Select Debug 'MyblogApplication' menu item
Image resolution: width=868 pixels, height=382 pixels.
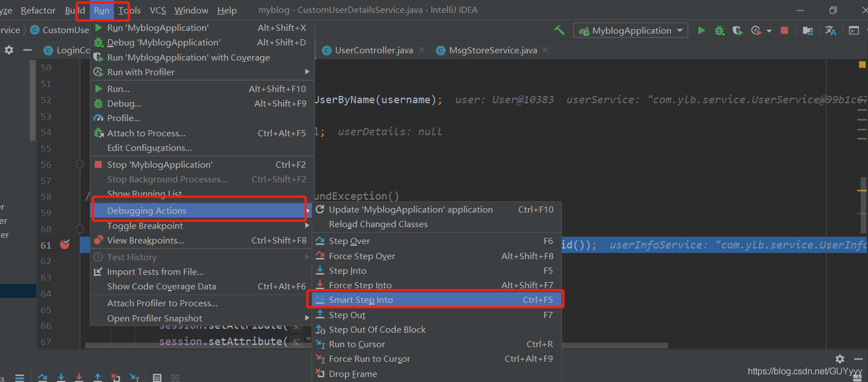pyautogui.click(x=202, y=42)
